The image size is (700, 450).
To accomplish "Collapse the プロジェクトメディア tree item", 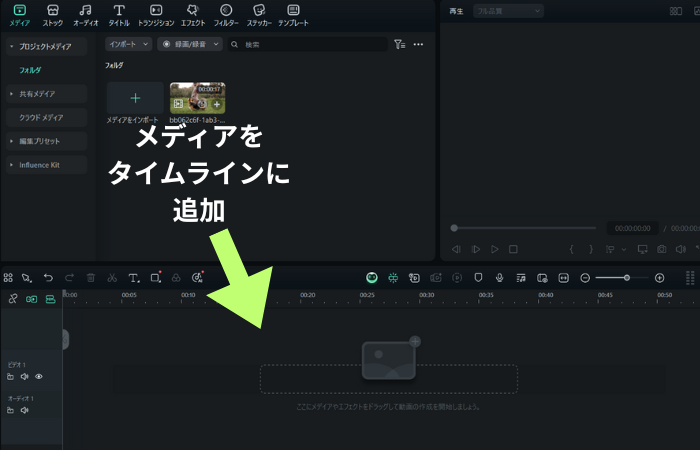I will coord(12,46).
